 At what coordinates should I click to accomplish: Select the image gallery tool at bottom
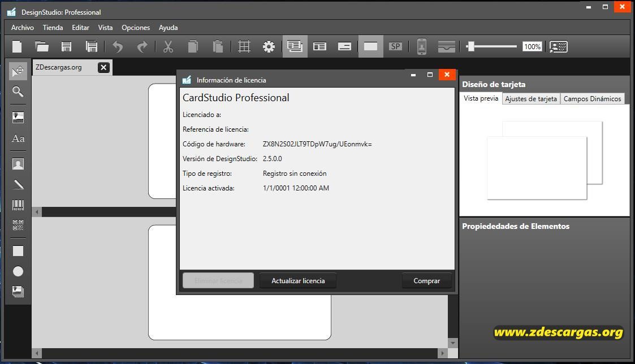click(18, 292)
